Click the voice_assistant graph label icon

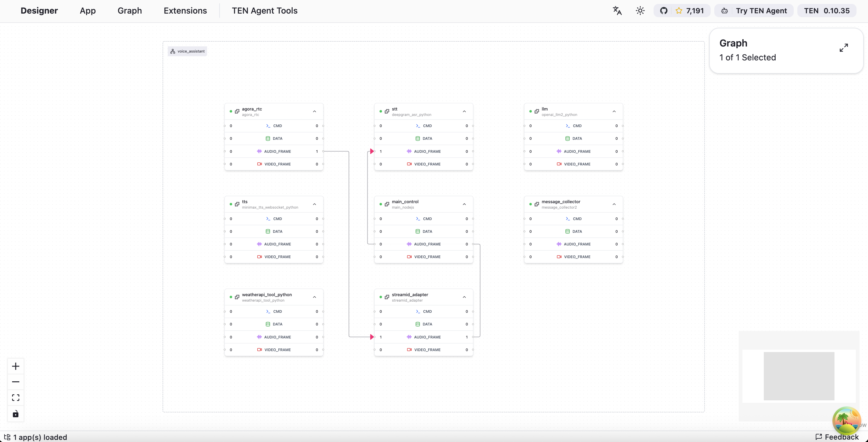click(173, 51)
